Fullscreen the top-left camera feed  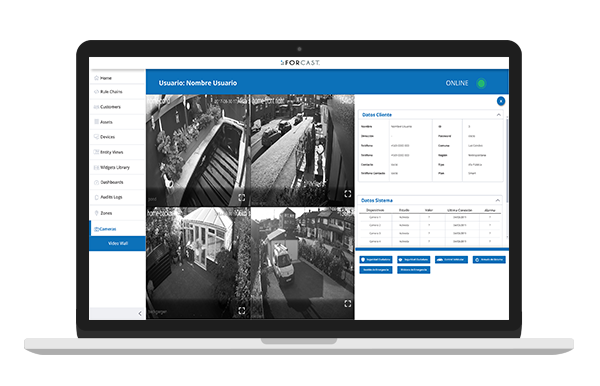tap(241, 197)
